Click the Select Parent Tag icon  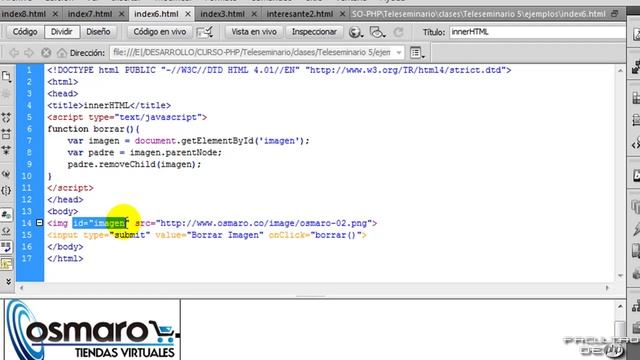pyautogui.click(x=6, y=174)
